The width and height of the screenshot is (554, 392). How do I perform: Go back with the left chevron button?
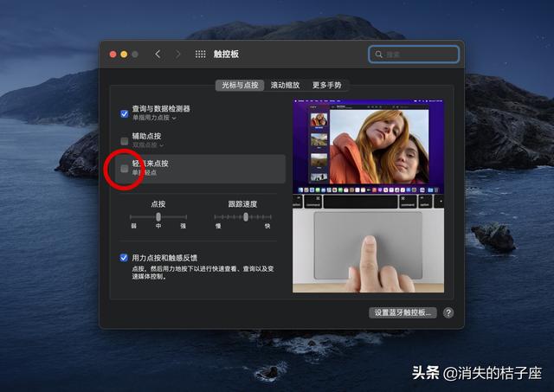[158, 54]
